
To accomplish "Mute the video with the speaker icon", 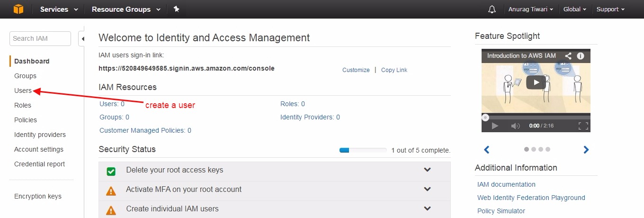I will pos(516,126).
